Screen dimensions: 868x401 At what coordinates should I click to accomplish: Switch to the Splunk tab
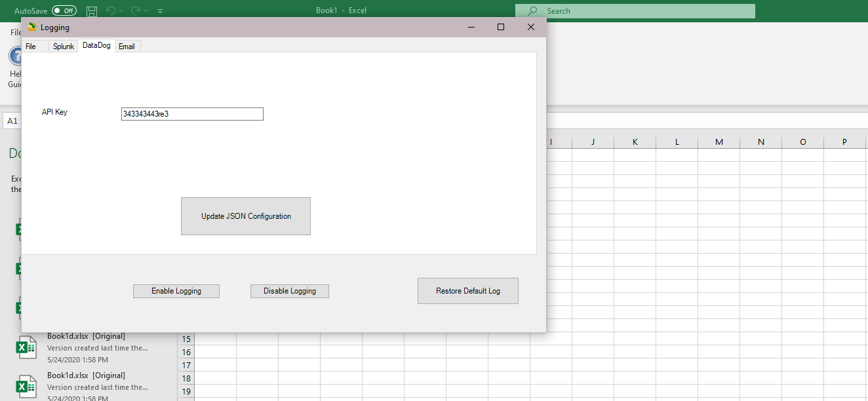coord(64,47)
